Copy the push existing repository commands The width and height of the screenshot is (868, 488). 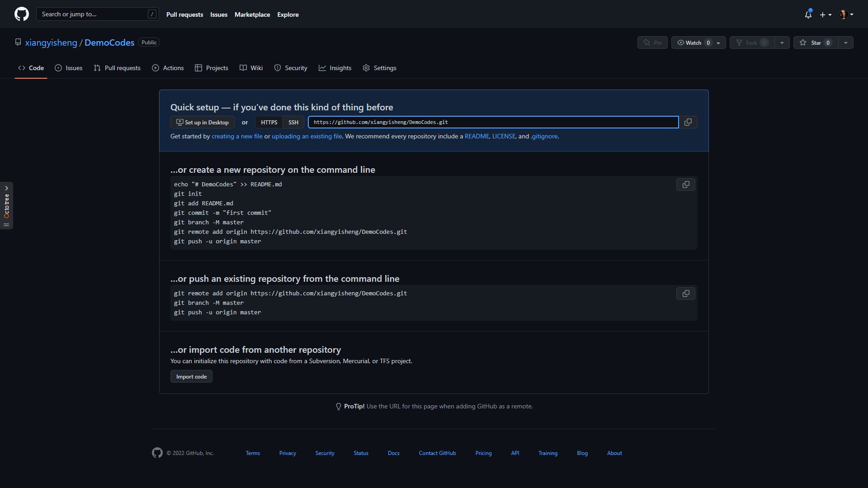point(686,294)
